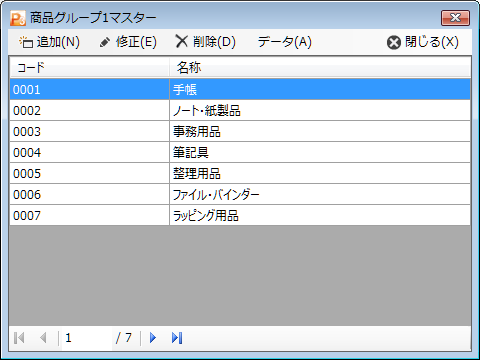480x360 pixels.
Task: Jump to the last record
Action: 177,338
